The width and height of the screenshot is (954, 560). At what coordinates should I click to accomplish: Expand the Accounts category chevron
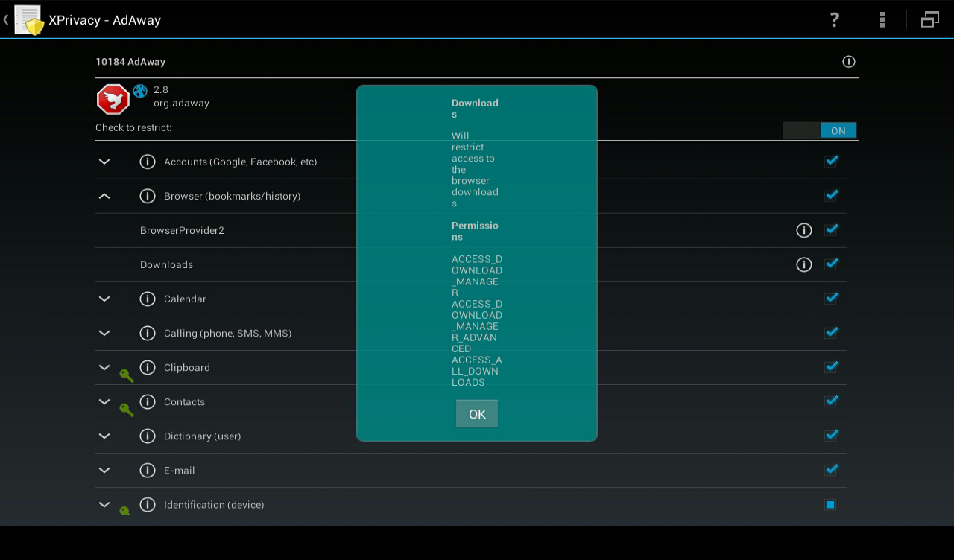pos(104,162)
